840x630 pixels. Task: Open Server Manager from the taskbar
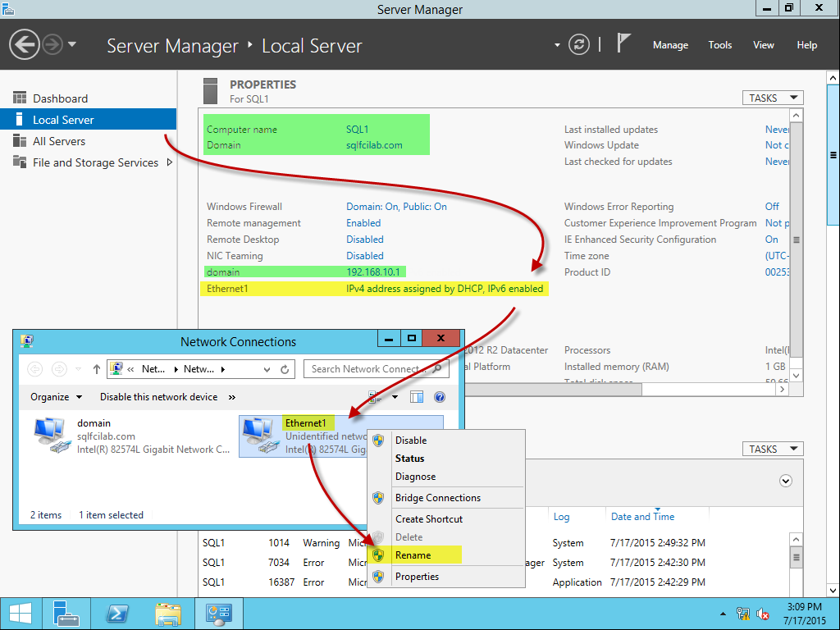click(x=66, y=614)
